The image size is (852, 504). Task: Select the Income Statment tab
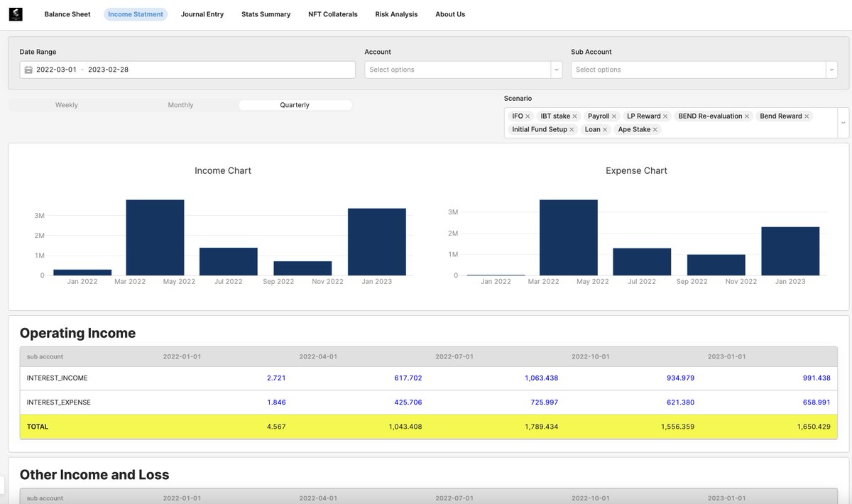tap(136, 14)
